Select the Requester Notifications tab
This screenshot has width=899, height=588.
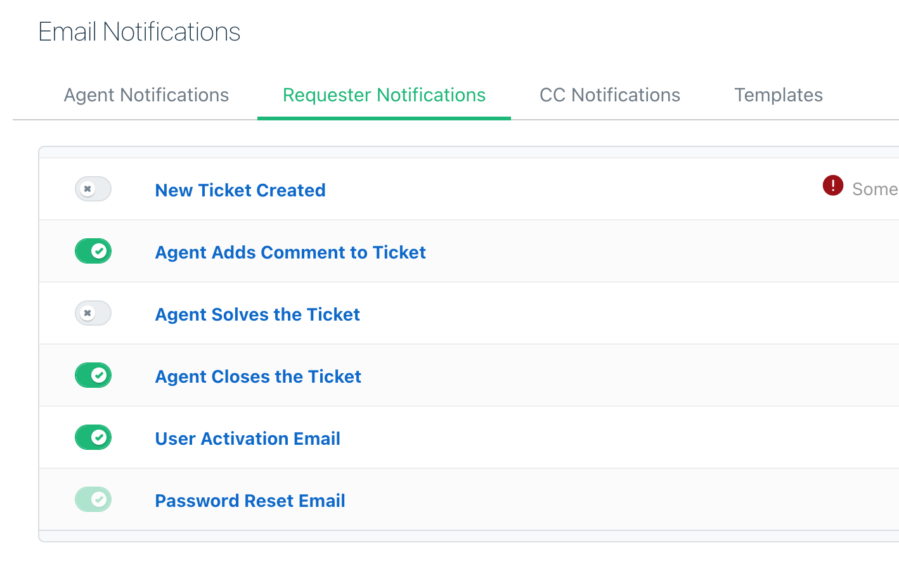[384, 95]
